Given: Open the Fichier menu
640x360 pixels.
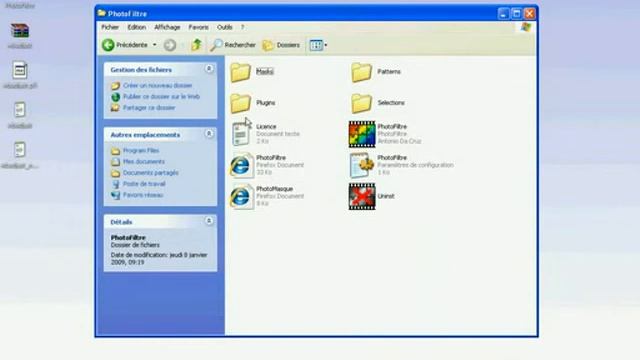Looking at the screenshot, I should tap(110, 27).
